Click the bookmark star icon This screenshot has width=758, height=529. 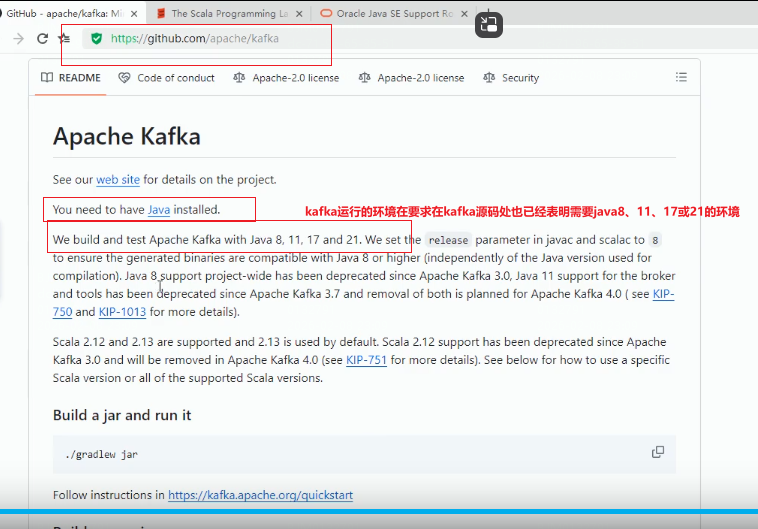64,38
